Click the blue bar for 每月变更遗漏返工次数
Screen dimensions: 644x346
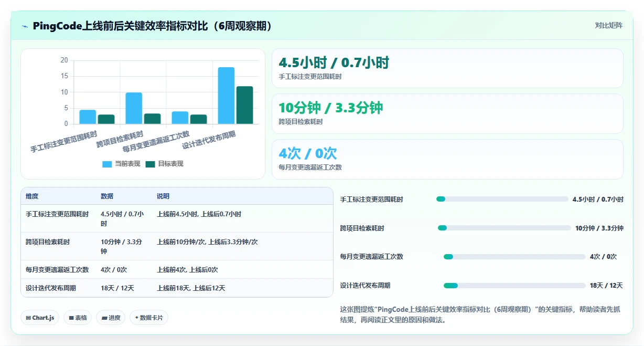click(180, 118)
